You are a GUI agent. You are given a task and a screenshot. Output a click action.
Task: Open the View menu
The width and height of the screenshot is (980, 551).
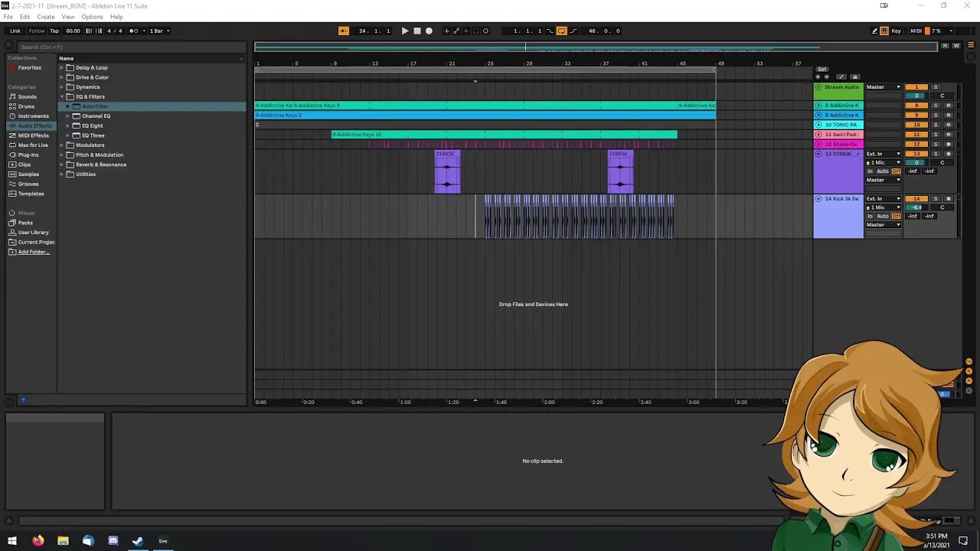pos(68,17)
